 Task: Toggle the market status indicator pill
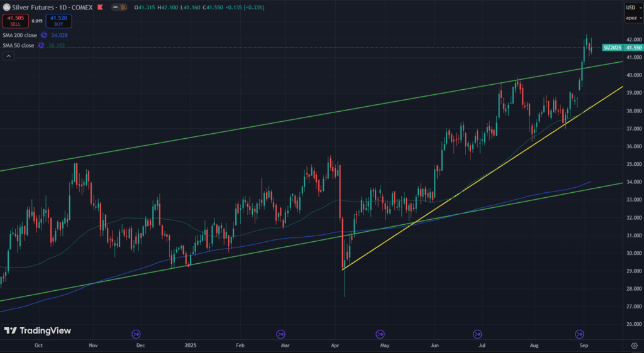click(118, 7)
